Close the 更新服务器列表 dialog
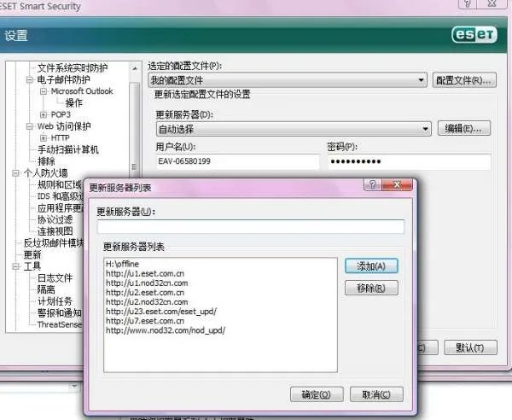Image resolution: width=512 pixels, height=420 pixels. [x=397, y=185]
